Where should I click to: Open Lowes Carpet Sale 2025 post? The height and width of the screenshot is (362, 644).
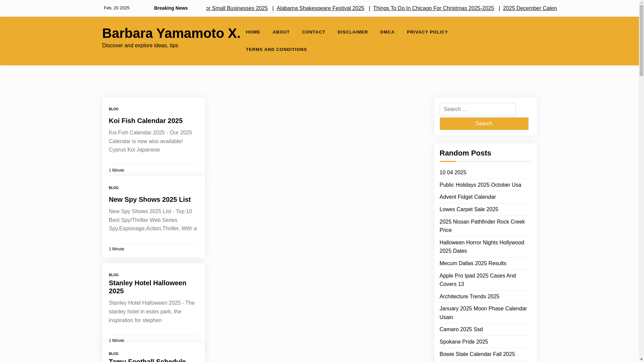pyautogui.click(x=469, y=209)
